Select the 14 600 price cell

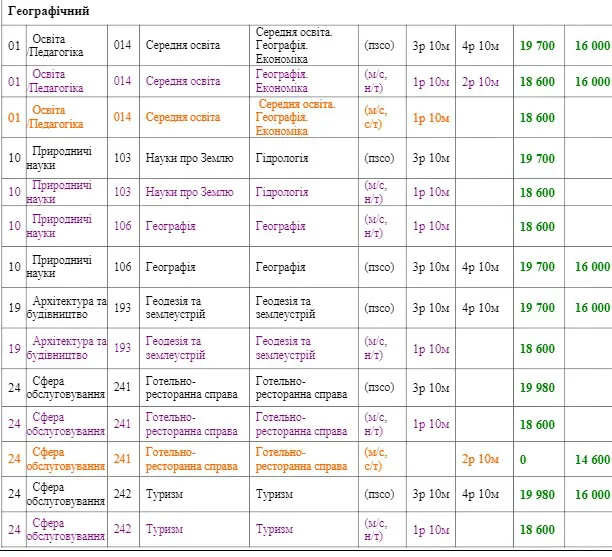[x=590, y=459]
